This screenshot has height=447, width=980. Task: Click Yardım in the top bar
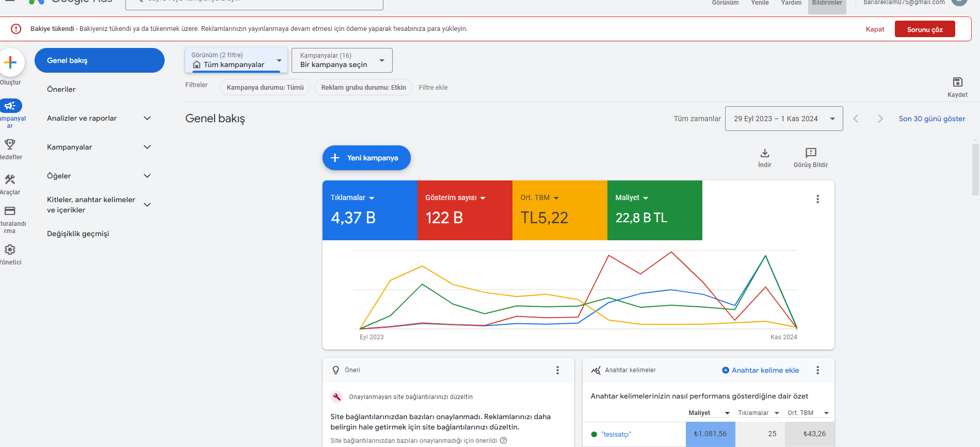point(791,3)
